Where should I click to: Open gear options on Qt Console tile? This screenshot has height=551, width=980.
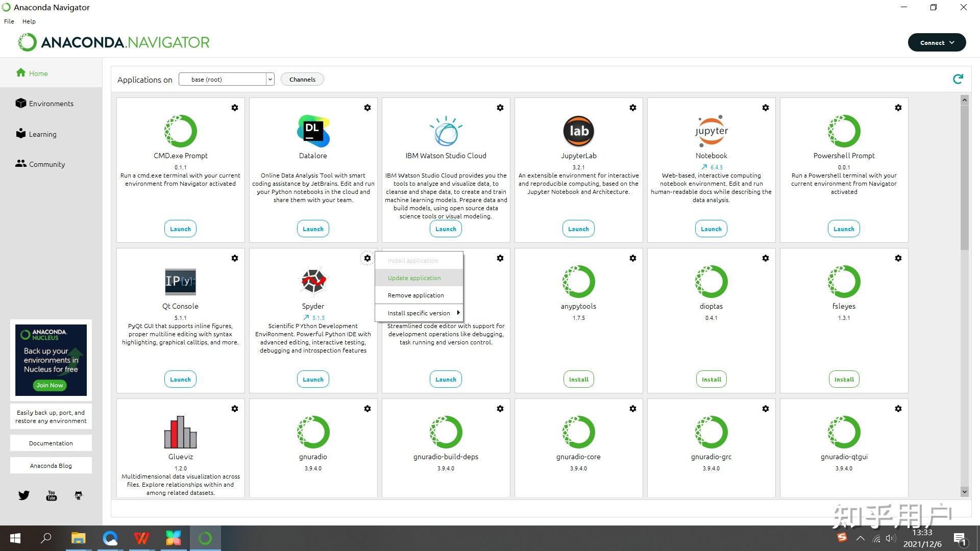click(x=234, y=258)
